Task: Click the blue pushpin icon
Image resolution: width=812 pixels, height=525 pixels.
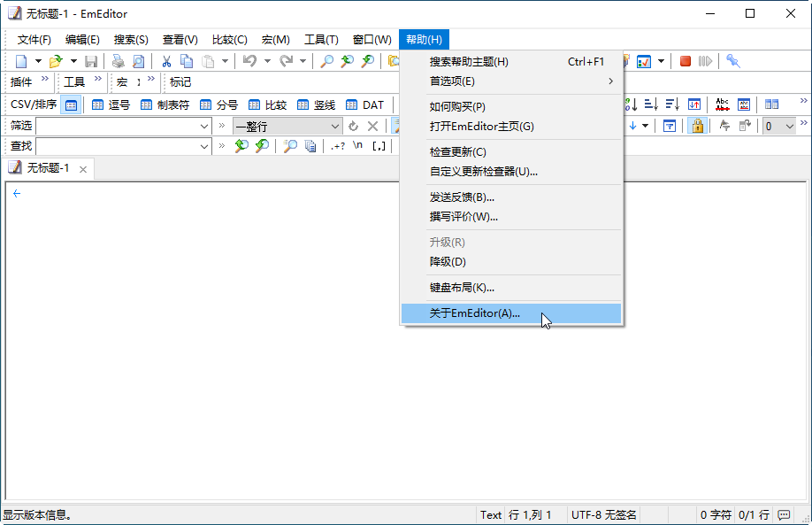Action: [732, 61]
